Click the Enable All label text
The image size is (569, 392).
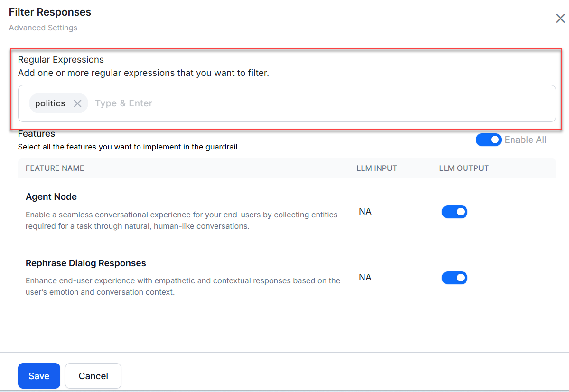click(x=525, y=140)
